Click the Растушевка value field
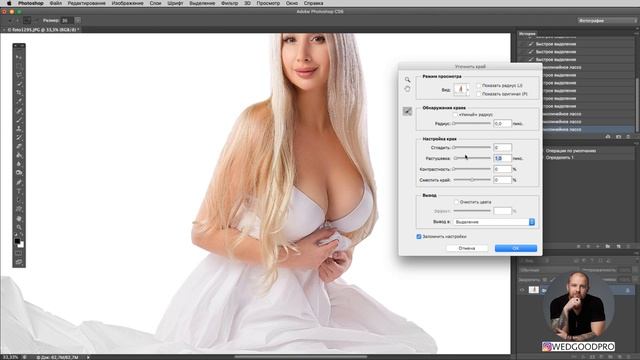The width and height of the screenshot is (640, 360). click(x=502, y=158)
